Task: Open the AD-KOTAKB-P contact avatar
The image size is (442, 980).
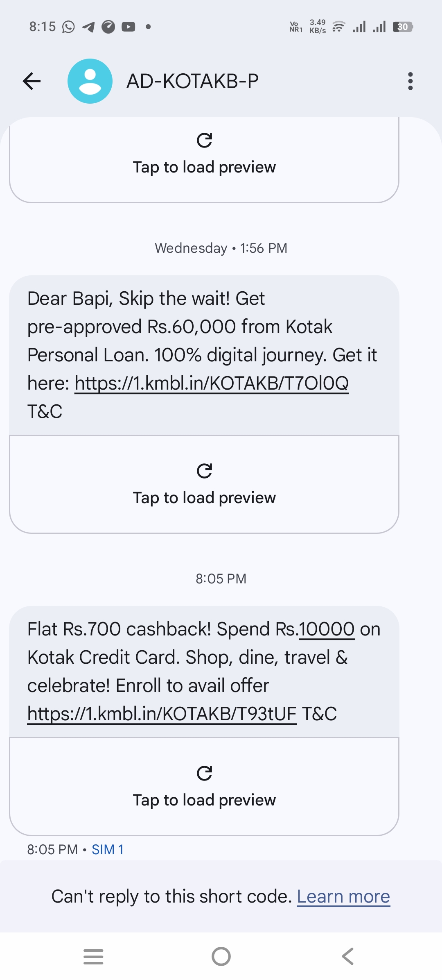Action: pyautogui.click(x=90, y=81)
